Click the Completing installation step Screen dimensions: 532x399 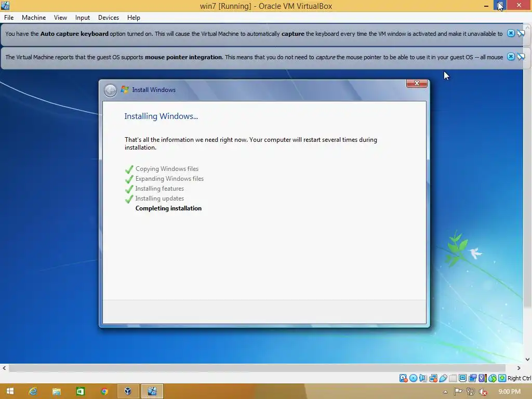tap(168, 208)
